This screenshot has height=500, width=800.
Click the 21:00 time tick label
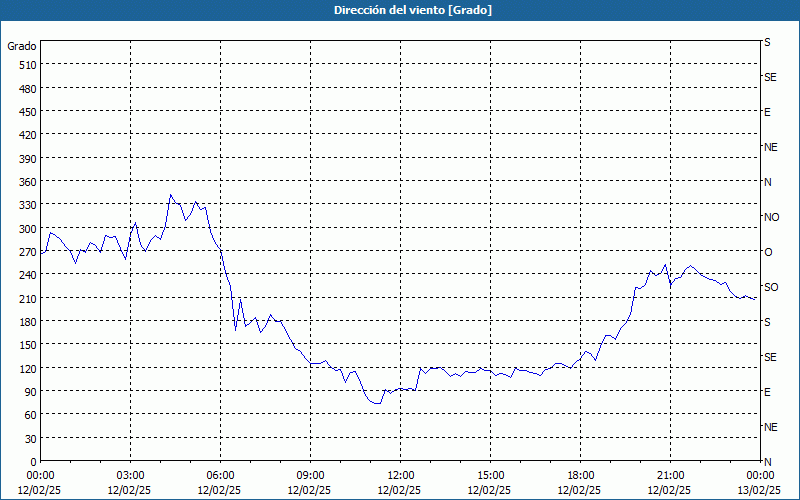670,476
